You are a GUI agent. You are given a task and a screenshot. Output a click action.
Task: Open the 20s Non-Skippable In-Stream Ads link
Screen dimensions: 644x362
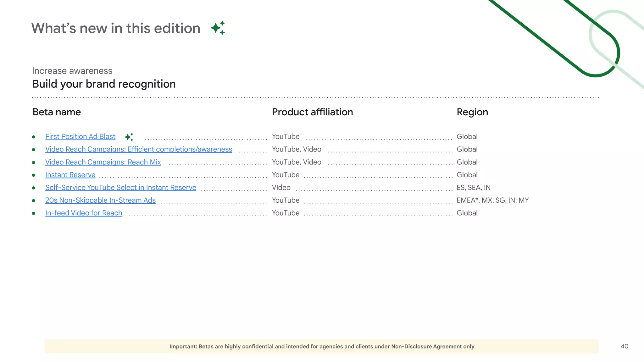(100, 200)
